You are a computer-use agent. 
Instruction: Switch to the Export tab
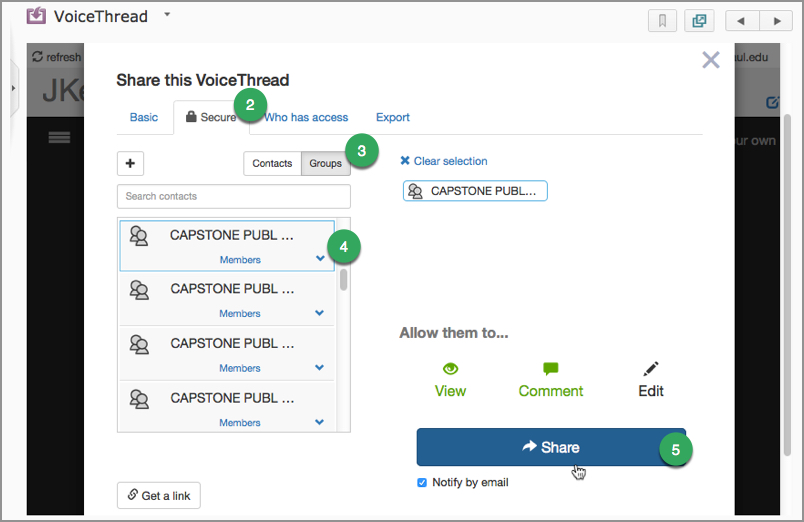[393, 117]
